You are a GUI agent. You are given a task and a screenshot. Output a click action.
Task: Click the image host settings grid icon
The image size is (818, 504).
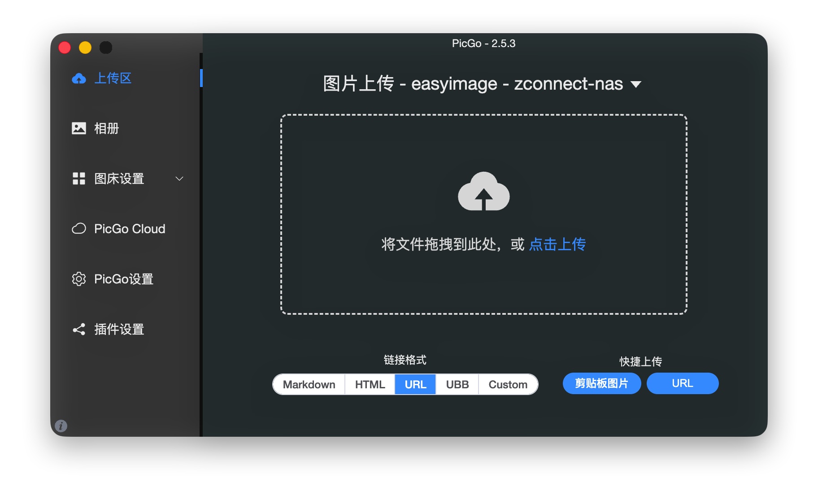pos(79,178)
